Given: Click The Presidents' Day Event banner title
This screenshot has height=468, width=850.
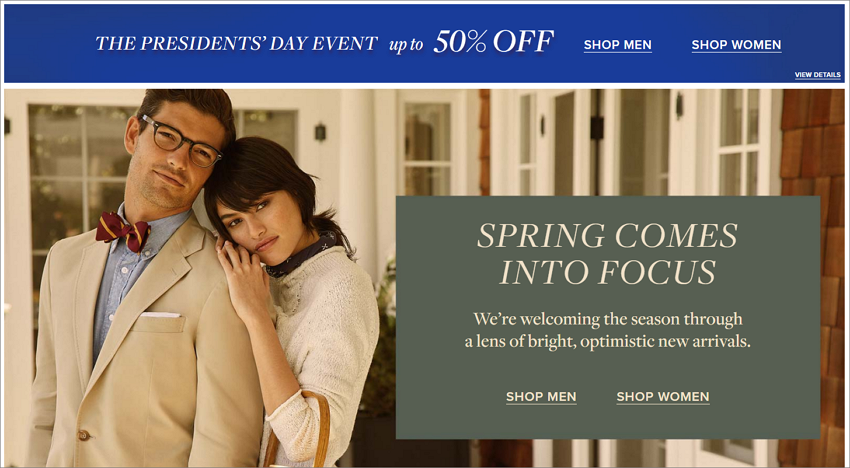Looking at the screenshot, I should coord(236,44).
